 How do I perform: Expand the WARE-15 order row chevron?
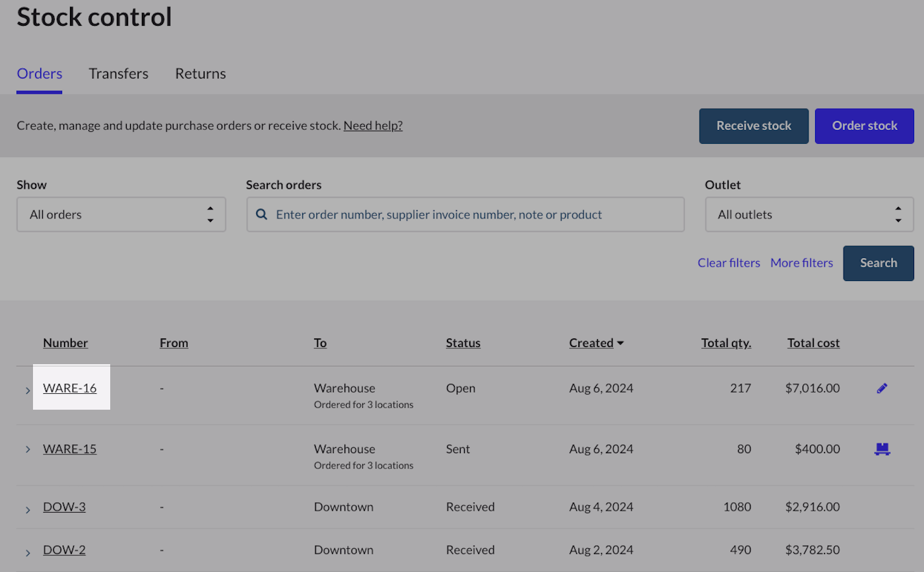coord(28,449)
